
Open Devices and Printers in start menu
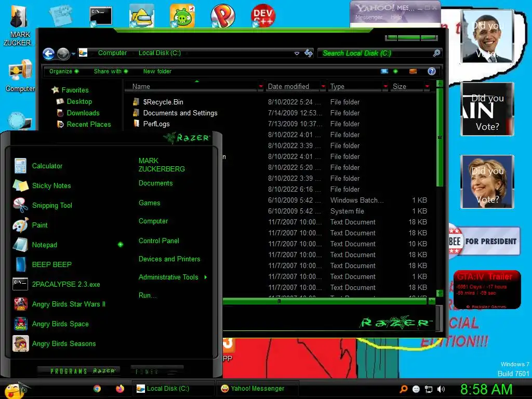pyautogui.click(x=169, y=259)
